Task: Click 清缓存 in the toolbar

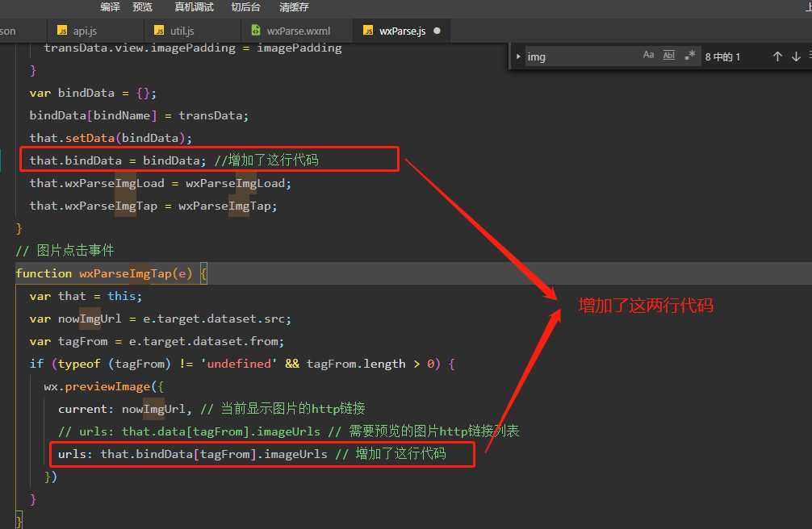Action: tap(294, 6)
